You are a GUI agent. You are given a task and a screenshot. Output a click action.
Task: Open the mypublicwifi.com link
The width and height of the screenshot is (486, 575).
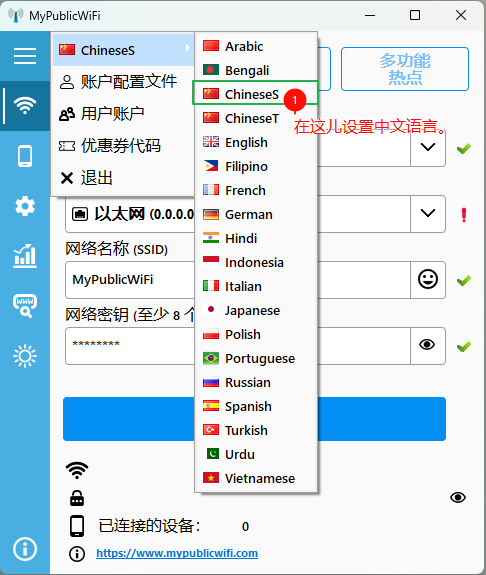coord(177,553)
